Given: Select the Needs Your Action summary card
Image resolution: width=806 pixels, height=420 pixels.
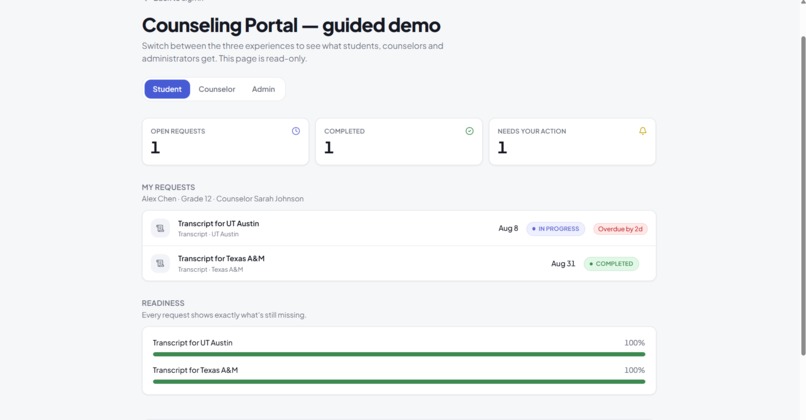Looking at the screenshot, I should tap(572, 142).
